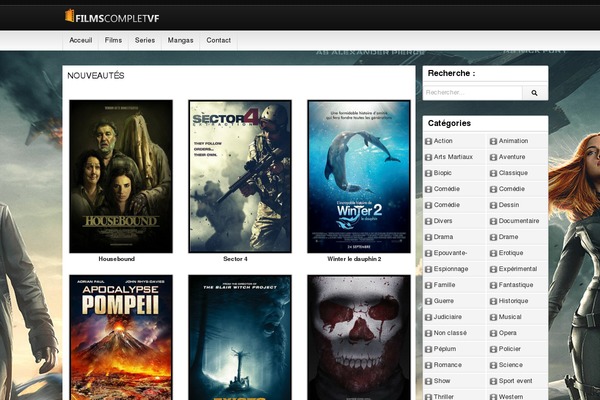Click the icon beside Science category
This screenshot has height=400, width=600.
[x=494, y=366]
